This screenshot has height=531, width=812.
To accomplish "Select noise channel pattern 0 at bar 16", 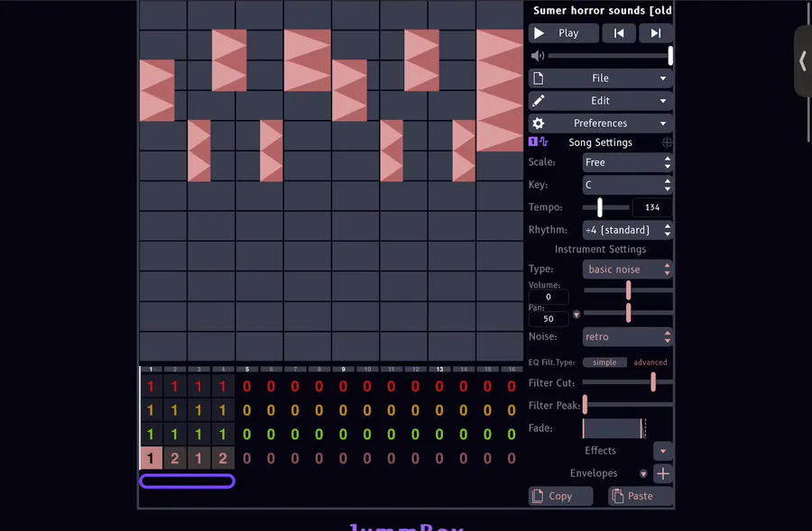I will [512, 458].
